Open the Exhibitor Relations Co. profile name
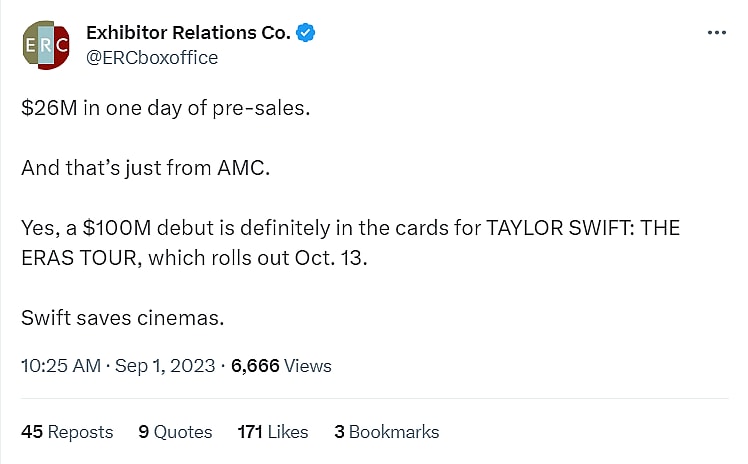The height and width of the screenshot is (464, 748). [188, 33]
